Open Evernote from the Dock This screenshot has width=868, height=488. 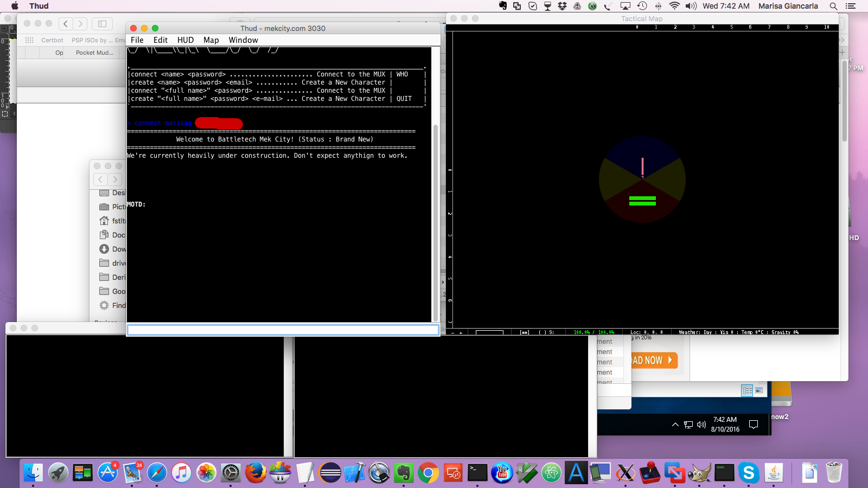pyautogui.click(x=404, y=473)
